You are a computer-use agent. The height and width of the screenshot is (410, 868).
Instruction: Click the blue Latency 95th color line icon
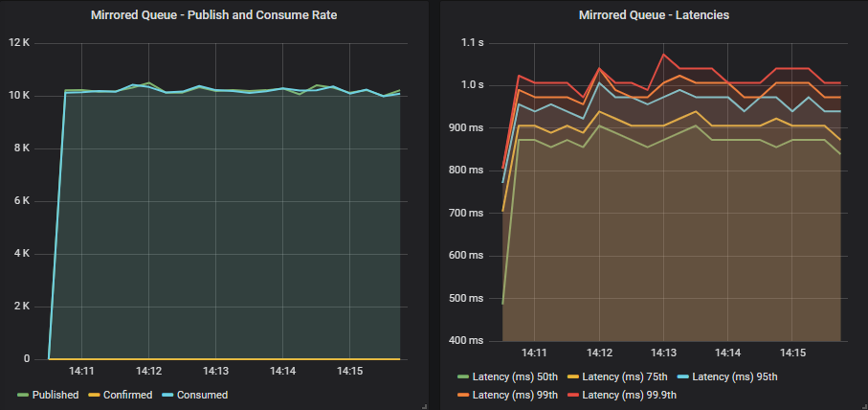[683, 376]
